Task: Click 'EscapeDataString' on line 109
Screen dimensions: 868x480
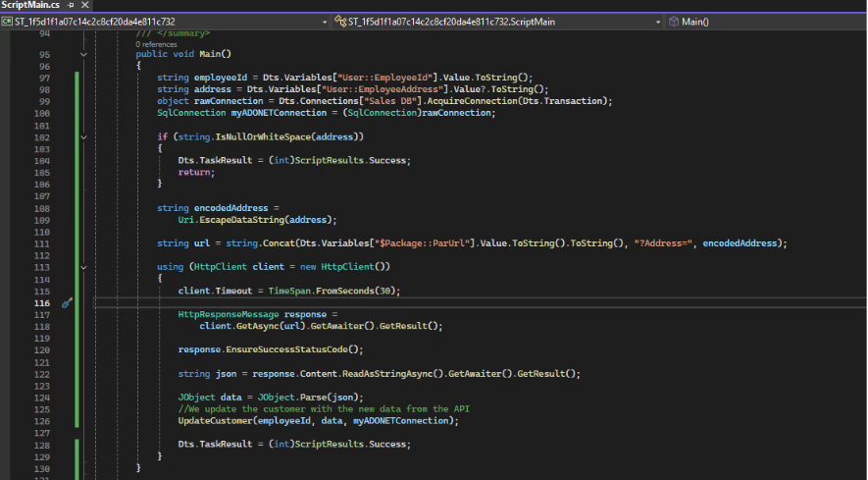Action: coord(242,220)
